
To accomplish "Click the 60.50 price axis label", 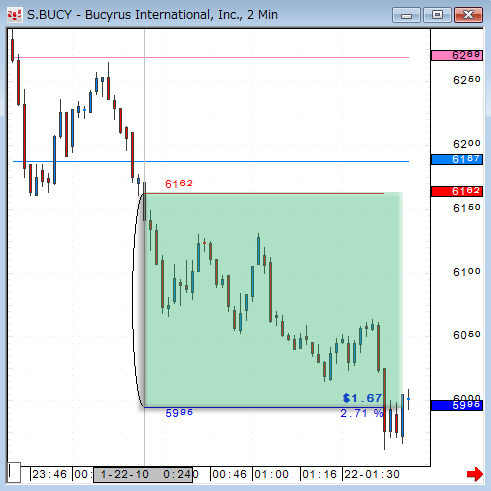I will point(467,335).
